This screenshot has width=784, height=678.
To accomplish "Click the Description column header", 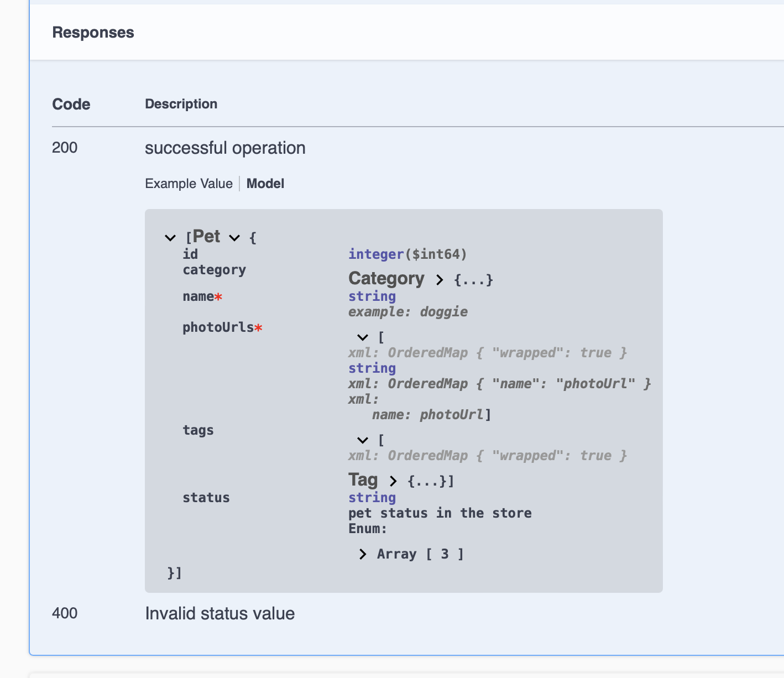I will click(x=181, y=104).
